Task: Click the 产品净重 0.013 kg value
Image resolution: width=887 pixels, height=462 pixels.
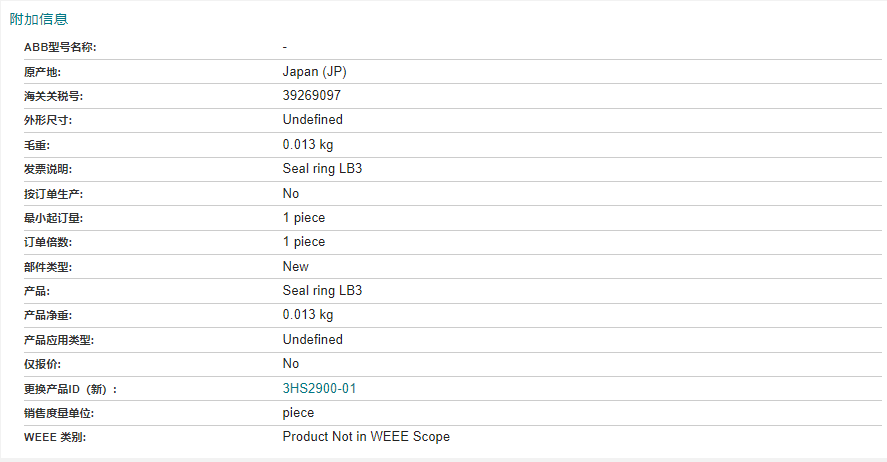Action: coord(307,315)
